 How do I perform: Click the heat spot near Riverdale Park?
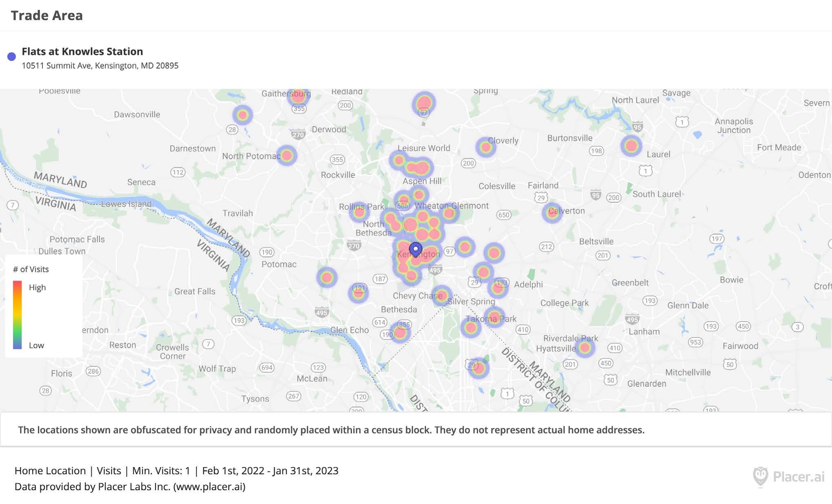tap(585, 348)
